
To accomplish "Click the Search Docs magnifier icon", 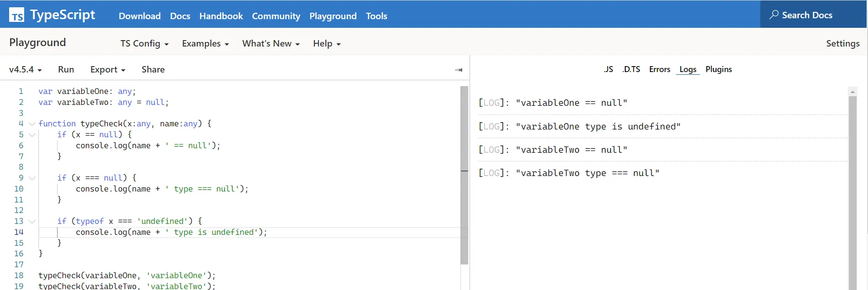I will [x=774, y=15].
